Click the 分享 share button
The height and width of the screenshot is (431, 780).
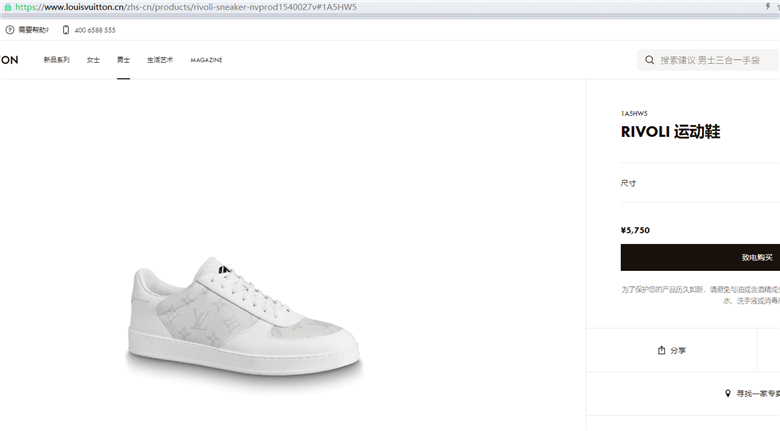click(672, 350)
